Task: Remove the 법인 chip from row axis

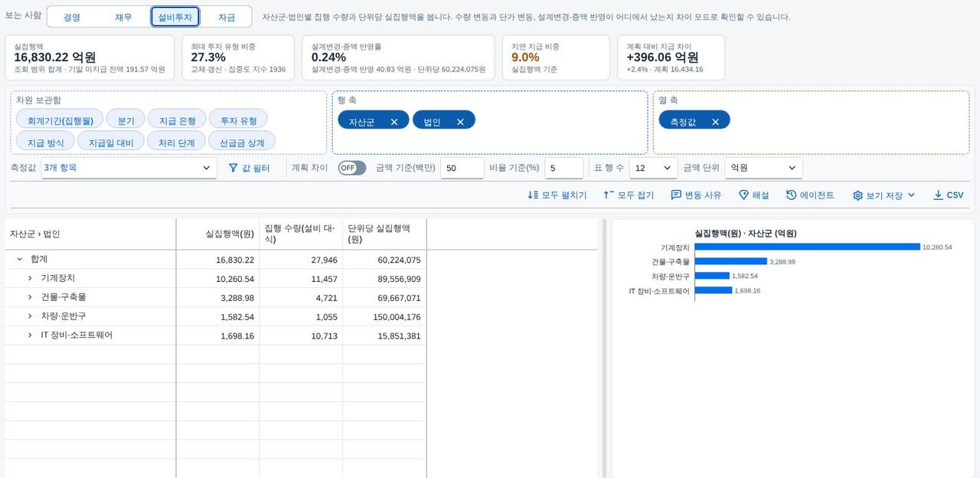Action: (x=460, y=122)
